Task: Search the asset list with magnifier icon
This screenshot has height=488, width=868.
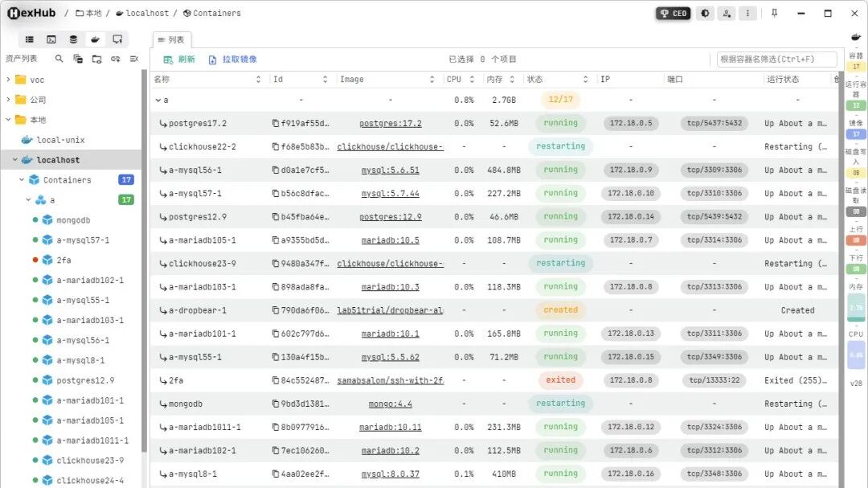Action: 59,58
